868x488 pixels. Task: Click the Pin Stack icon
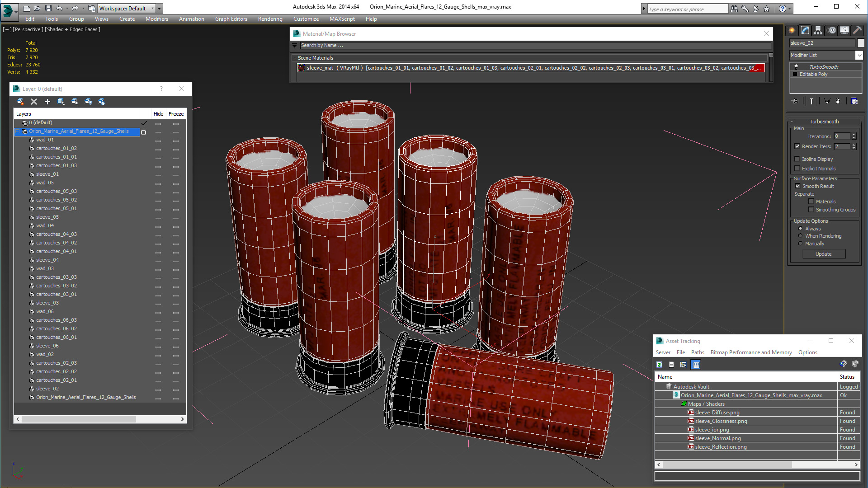click(x=796, y=101)
